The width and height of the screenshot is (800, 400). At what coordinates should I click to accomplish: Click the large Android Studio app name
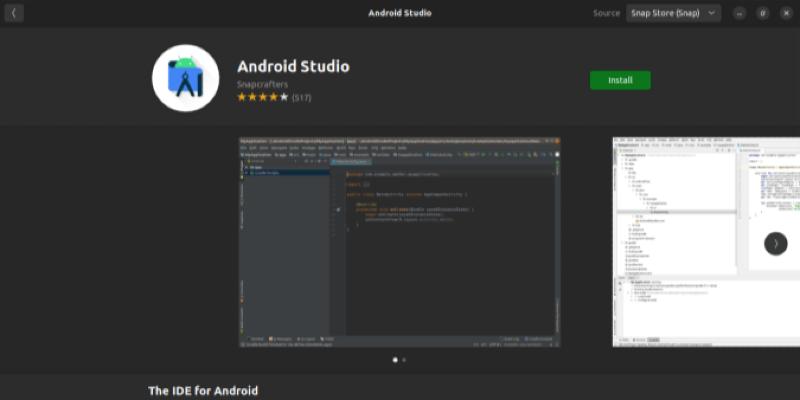(293, 66)
